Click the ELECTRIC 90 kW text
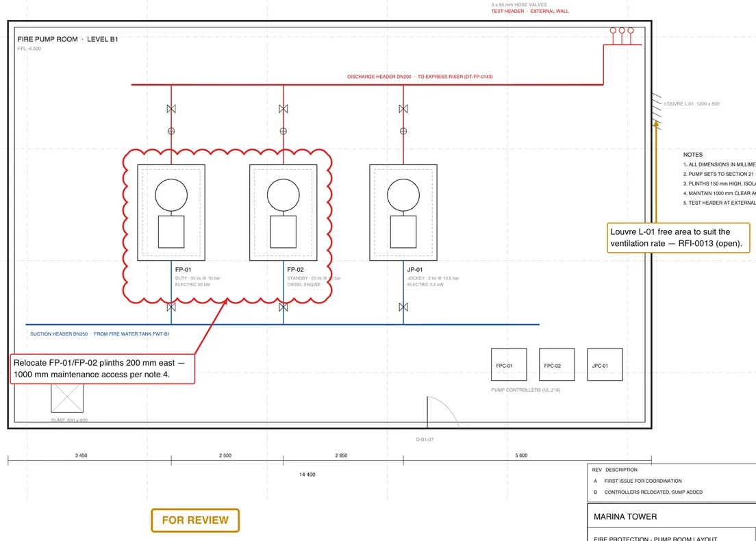The image size is (756, 541). [x=193, y=284]
